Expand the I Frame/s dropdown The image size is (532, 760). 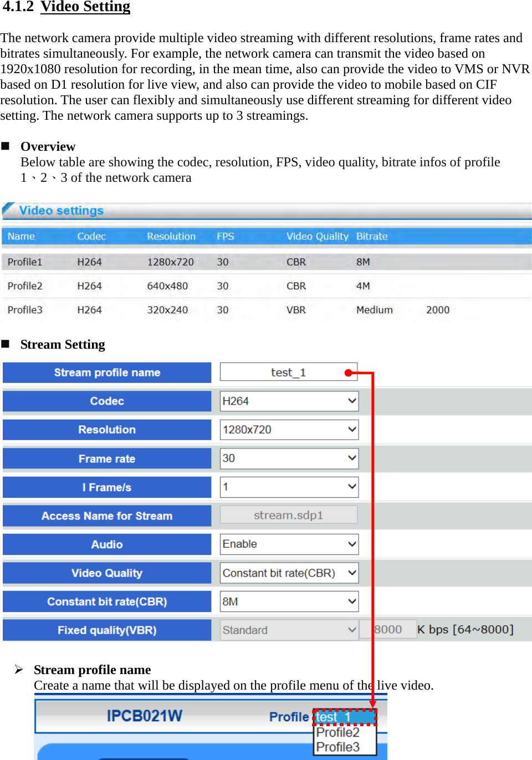tap(289, 487)
